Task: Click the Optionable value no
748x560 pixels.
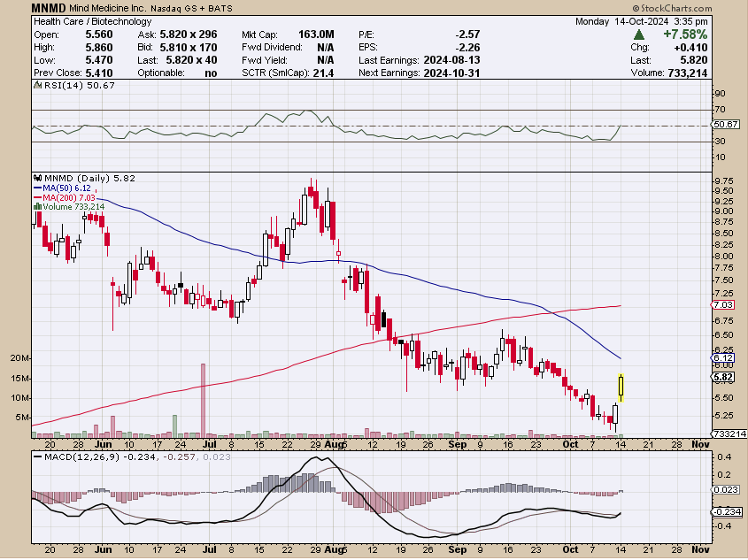Action: pos(211,73)
